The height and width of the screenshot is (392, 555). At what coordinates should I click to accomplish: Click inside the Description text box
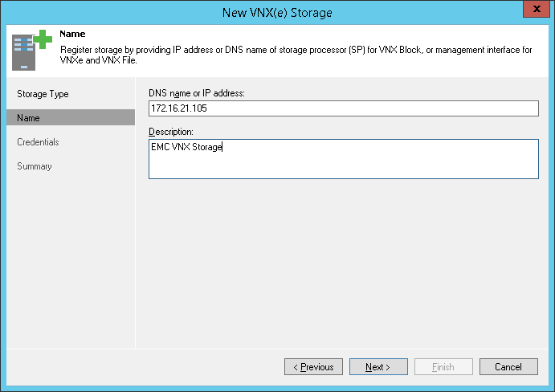(x=343, y=159)
